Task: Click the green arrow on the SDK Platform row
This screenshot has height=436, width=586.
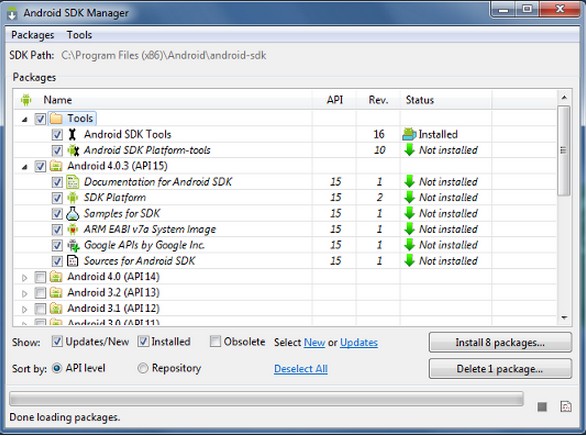Action: tap(410, 198)
